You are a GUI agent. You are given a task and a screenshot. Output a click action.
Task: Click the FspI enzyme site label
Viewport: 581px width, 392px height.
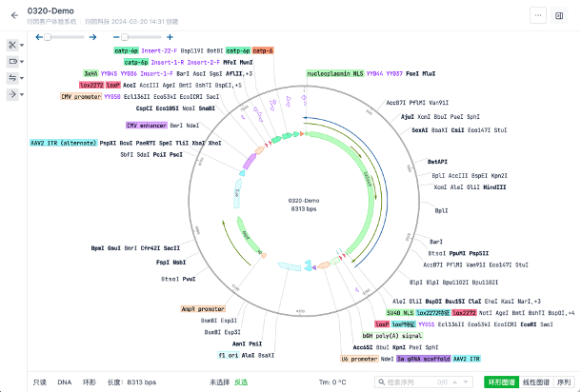[x=163, y=262]
